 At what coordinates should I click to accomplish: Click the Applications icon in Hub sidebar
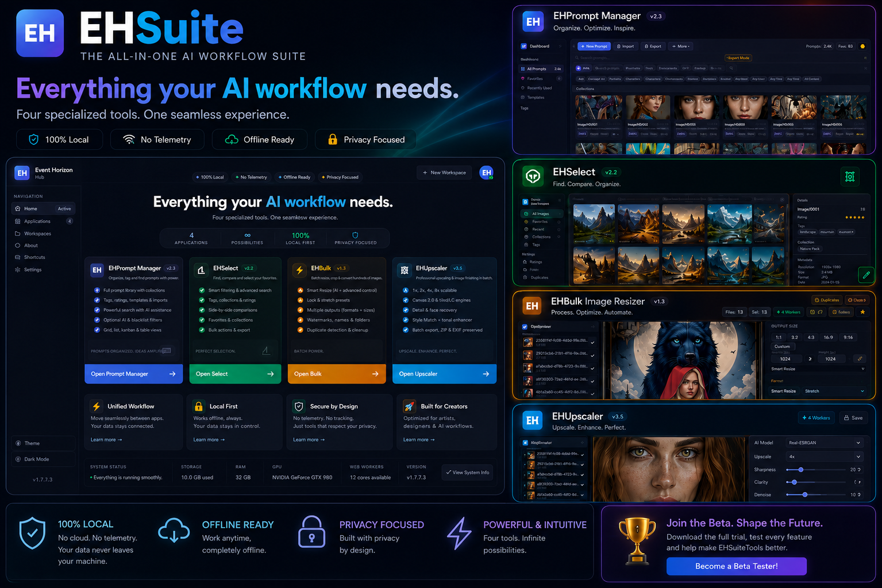pos(18,221)
